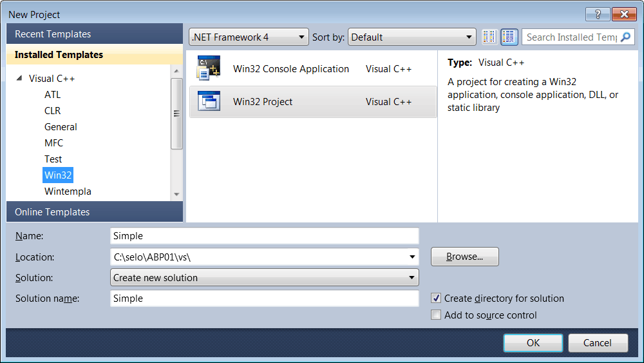Viewport: 644px width, 363px height.
Task: Switch to small icons view
Action: tap(489, 37)
